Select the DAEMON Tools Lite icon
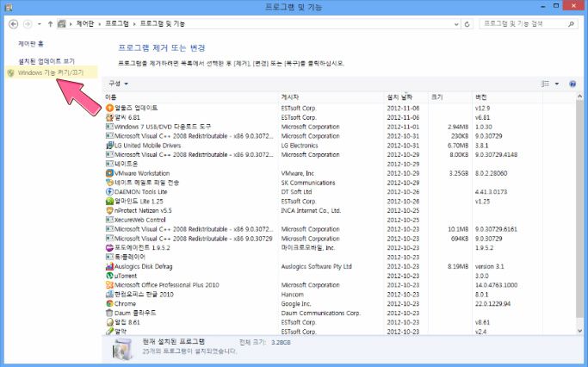 tap(109, 192)
